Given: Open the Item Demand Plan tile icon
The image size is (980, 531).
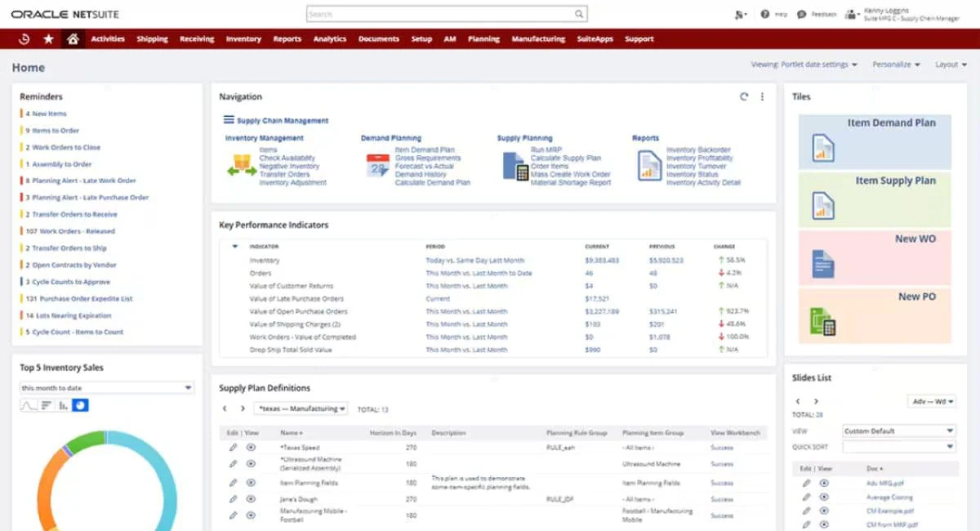Looking at the screenshot, I should 823,147.
